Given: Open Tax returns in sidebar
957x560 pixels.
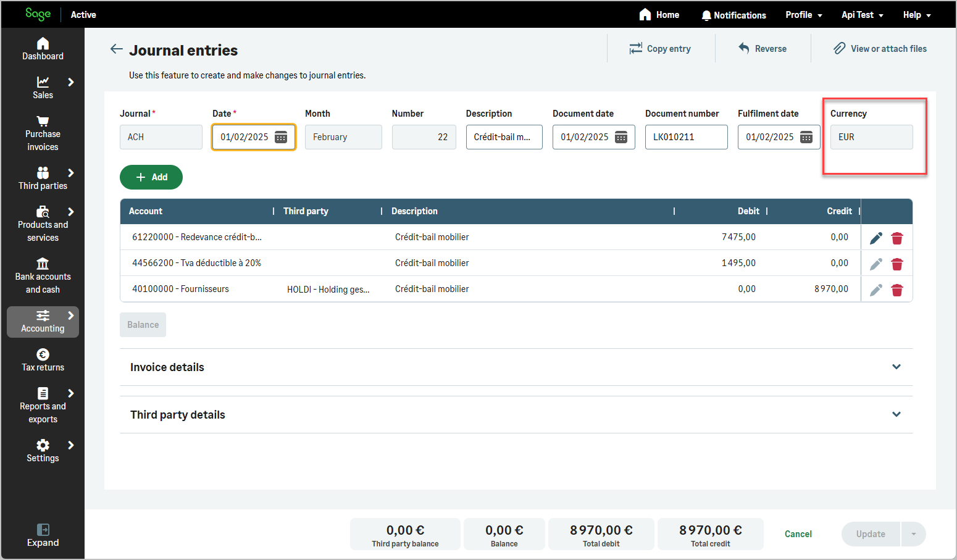Looking at the screenshot, I should point(43,361).
